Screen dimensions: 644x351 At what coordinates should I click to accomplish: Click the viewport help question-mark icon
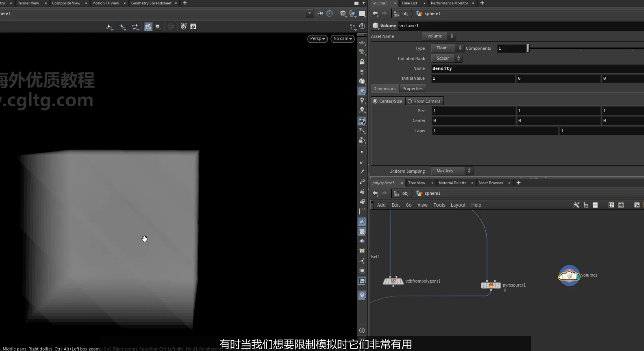362,26
